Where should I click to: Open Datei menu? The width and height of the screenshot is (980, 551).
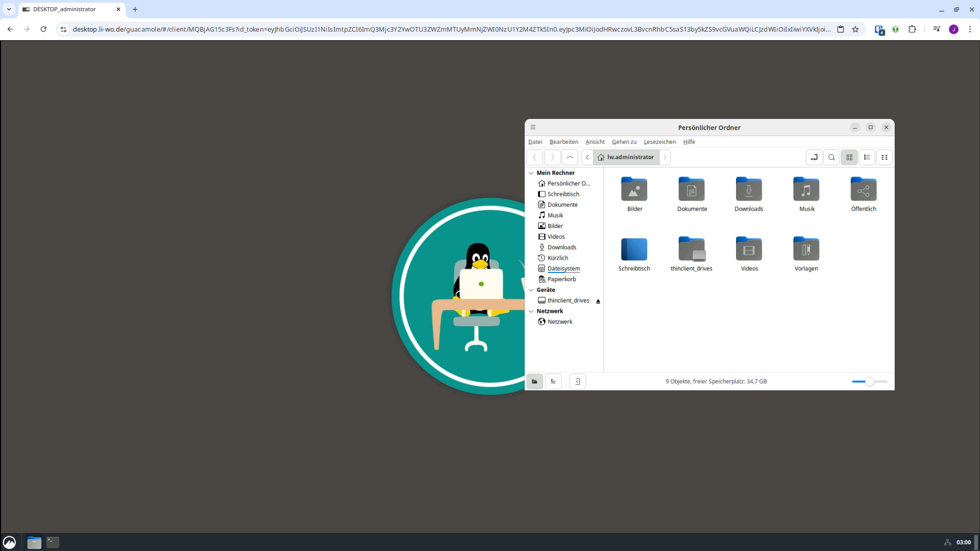tap(535, 142)
